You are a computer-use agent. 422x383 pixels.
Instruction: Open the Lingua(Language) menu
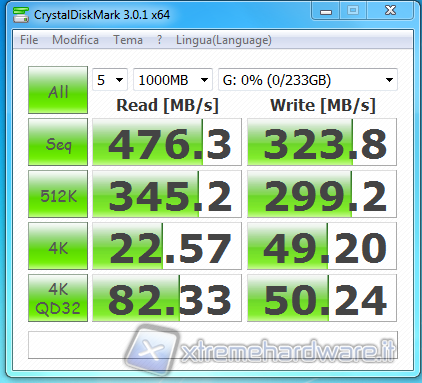[224, 40]
